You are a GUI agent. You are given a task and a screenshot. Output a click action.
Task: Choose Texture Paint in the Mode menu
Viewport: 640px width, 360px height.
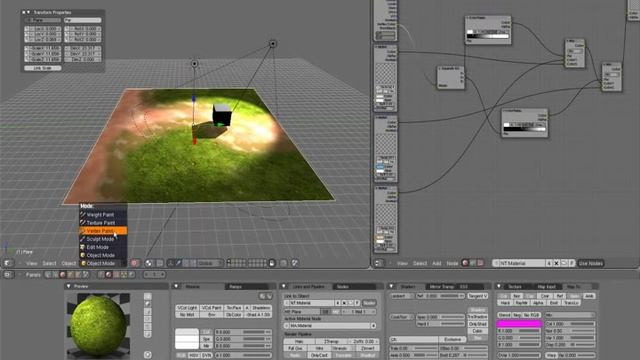100,223
